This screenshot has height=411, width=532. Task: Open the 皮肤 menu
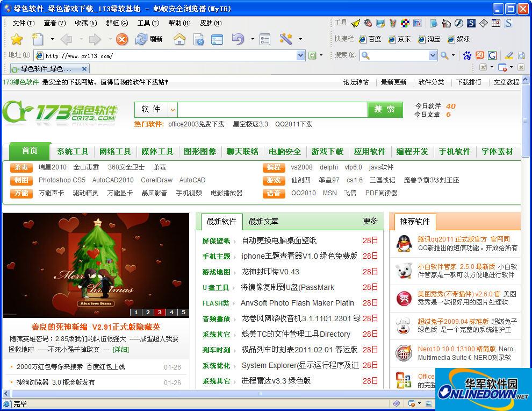pyautogui.click(x=211, y=23)
